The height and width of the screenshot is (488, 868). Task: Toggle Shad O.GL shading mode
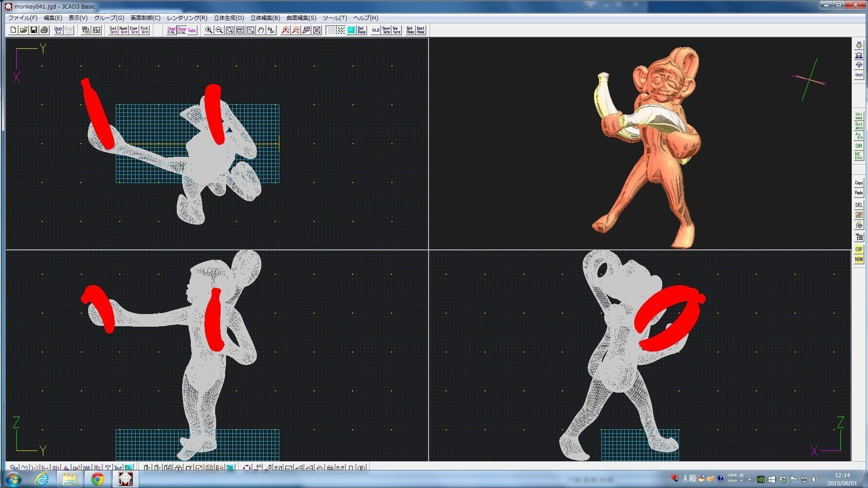[171, 30]
